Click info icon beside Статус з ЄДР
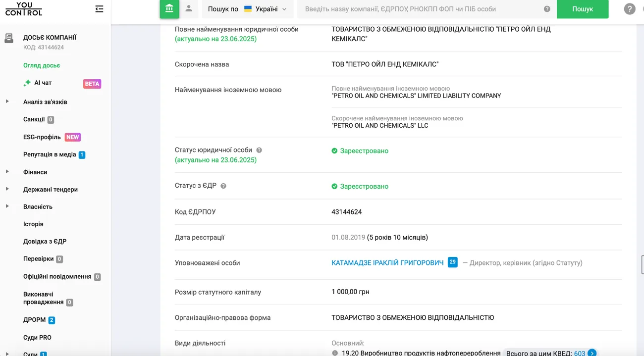The height and width of the screenshot is (356, 644). 223,186
